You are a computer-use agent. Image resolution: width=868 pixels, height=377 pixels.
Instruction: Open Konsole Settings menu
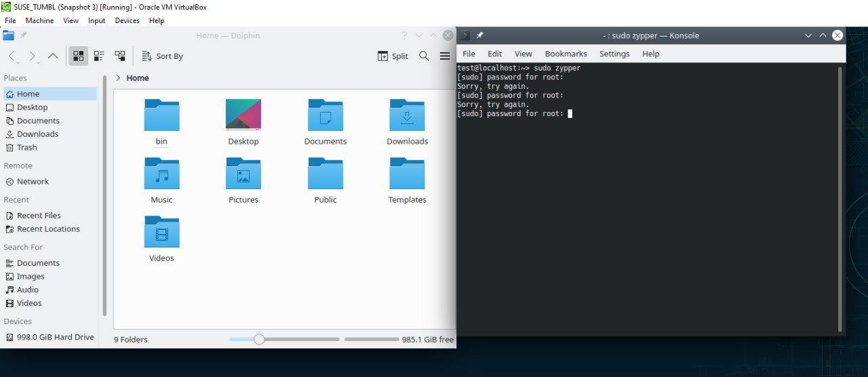614,54
